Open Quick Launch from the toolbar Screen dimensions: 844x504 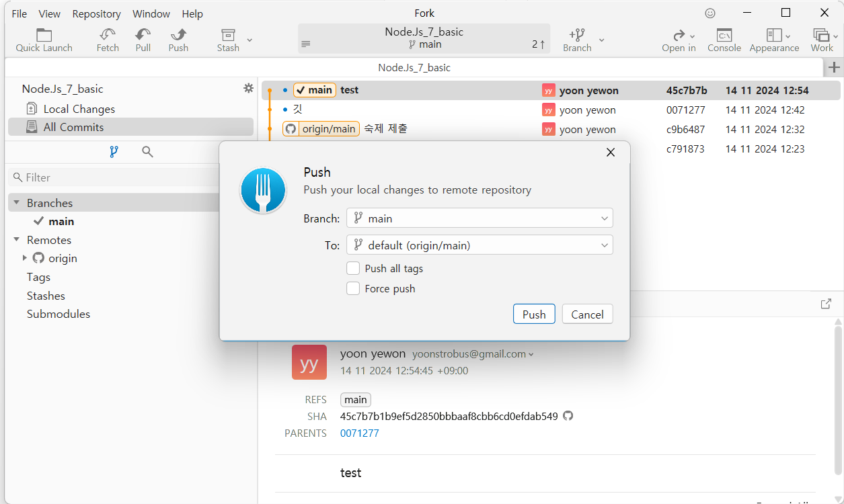(44, 40)
